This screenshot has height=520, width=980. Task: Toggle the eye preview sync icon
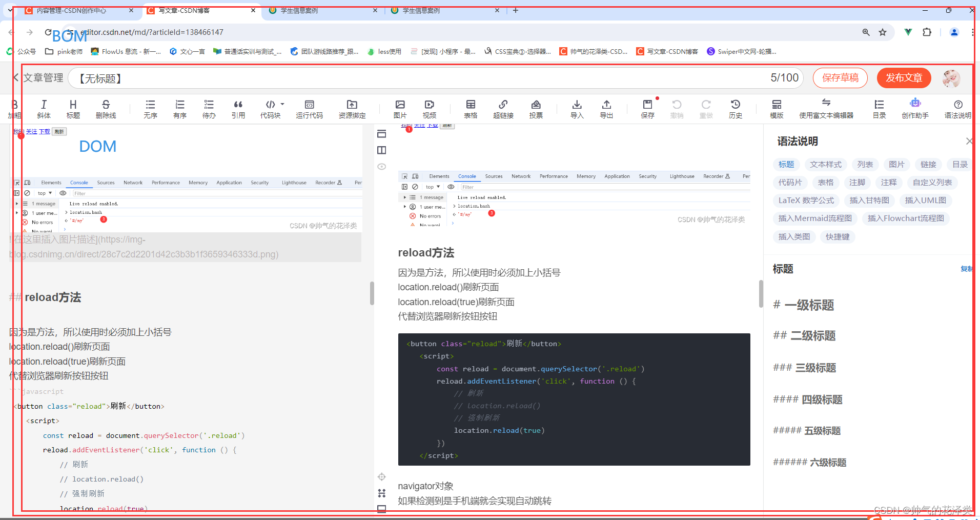coord(381,167)
